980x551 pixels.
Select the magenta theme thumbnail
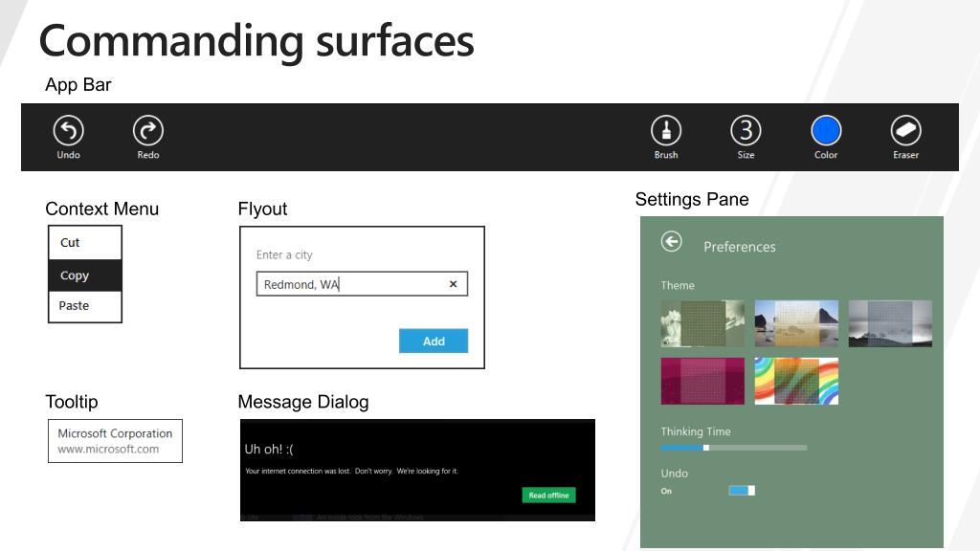[702, 381]
